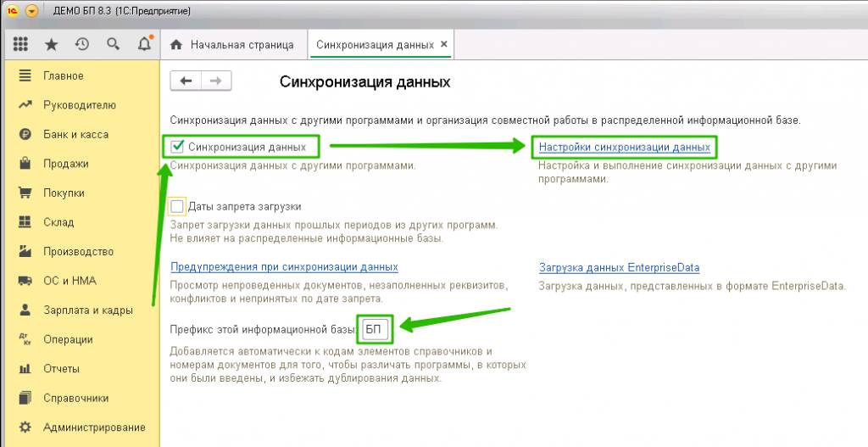
Task: Open the 1C main menu dropdown arrow
Action: coord(32,11)
